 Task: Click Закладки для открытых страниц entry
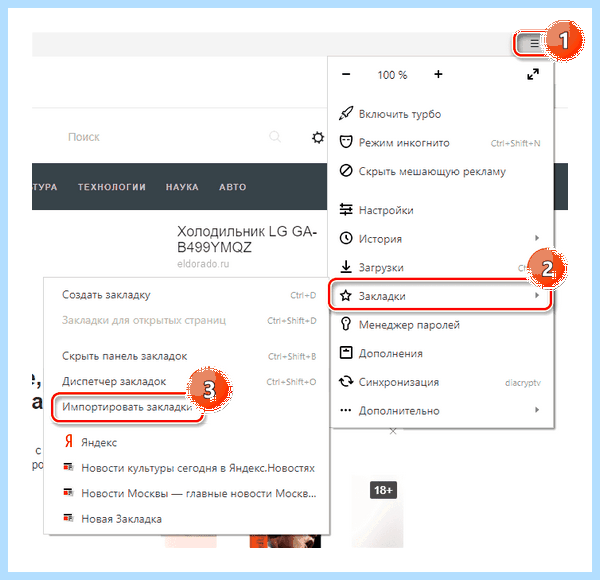pyautogui.click(x=186, y=320)
